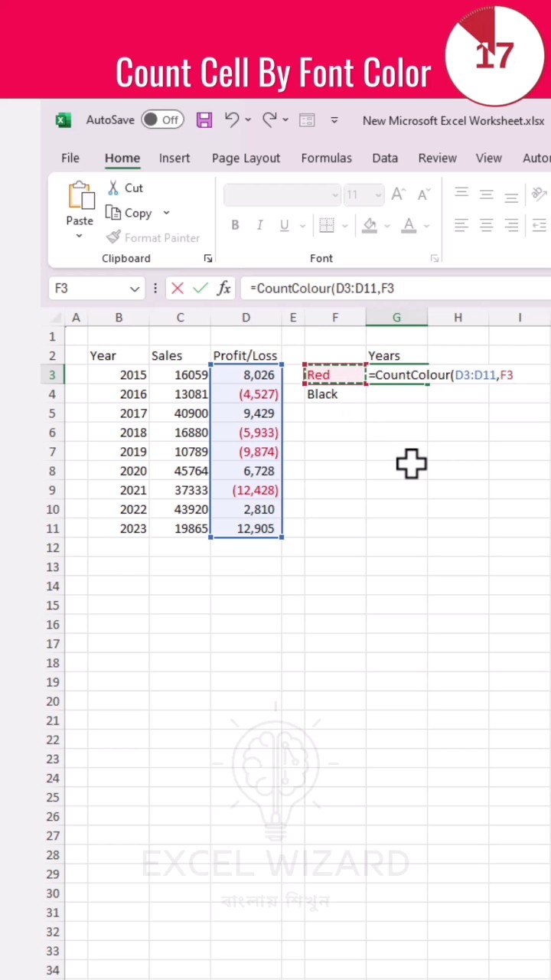The image size is (551, 980).
Task: Open the Name Box dropdown arrow
Action: [x=135, y=289]
